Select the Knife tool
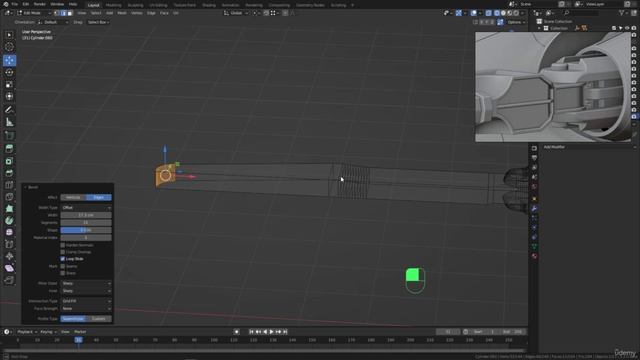 (x=9, y=197)
